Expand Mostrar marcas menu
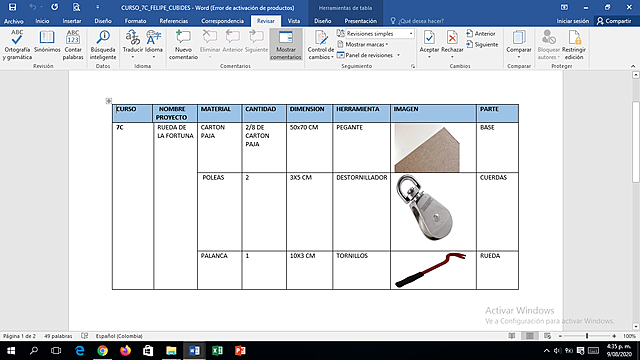This screenshot has width=640, height=360. [x=362, y=44]
